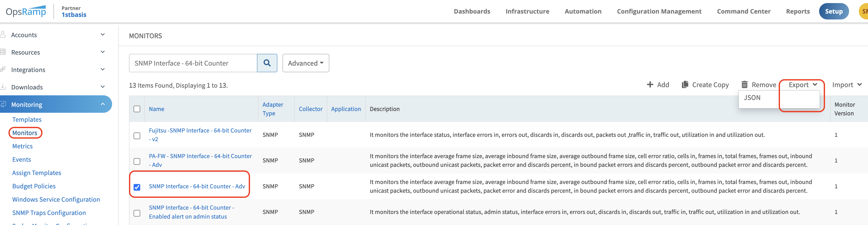Toggle the select-all checkbox in table header
Screen dimensions: 868x225
click(137, 109)
